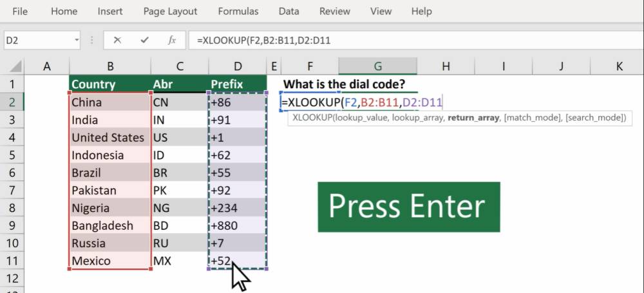The height and width of the screenshot is (293, 644).
Task: Click the MX abbreviation cell
Action: pyautogui.click(x=180, y=261)
